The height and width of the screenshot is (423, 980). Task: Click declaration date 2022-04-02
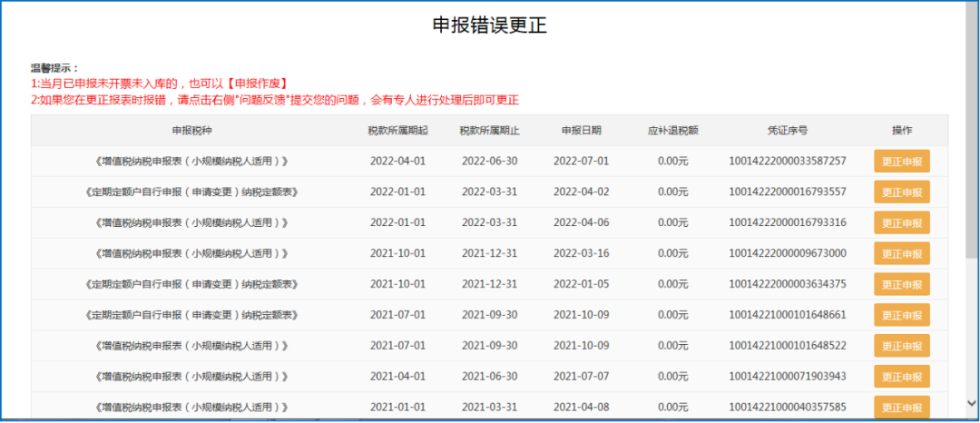pos(582,192)
